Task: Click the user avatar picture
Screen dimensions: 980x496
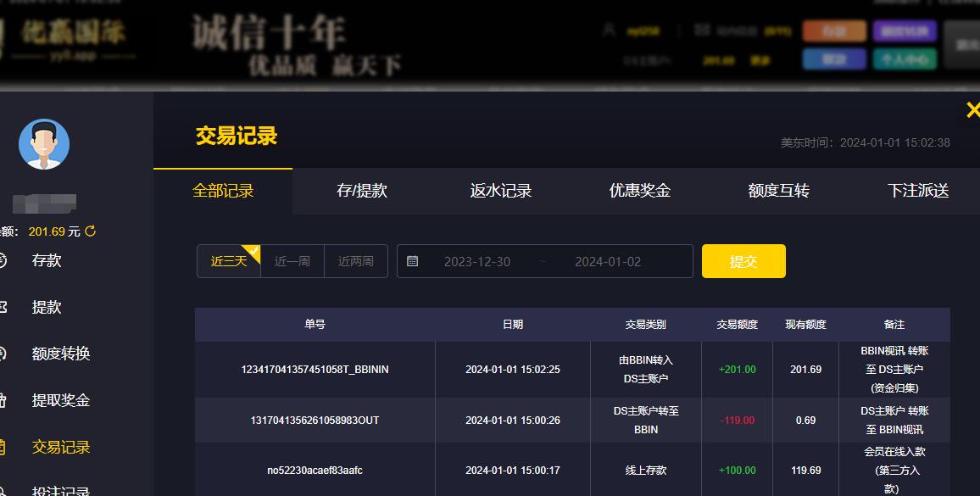Action: pos(44,144)
